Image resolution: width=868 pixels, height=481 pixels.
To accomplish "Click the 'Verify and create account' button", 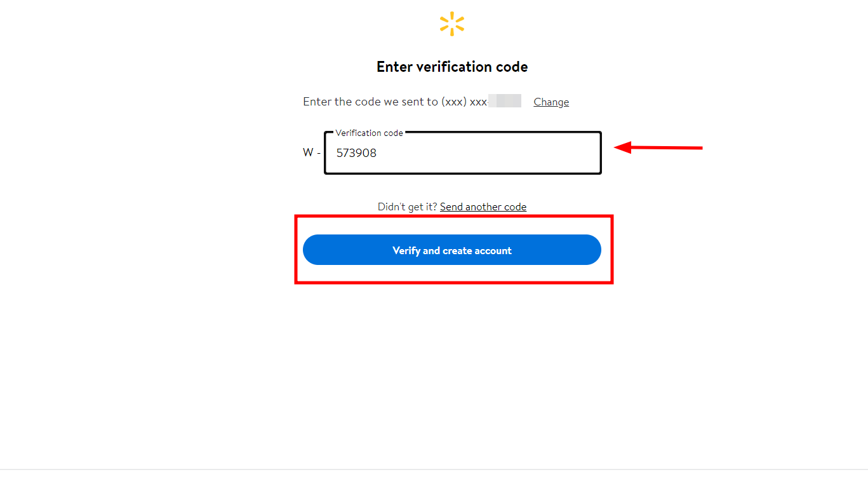I will tap(451, 250).
